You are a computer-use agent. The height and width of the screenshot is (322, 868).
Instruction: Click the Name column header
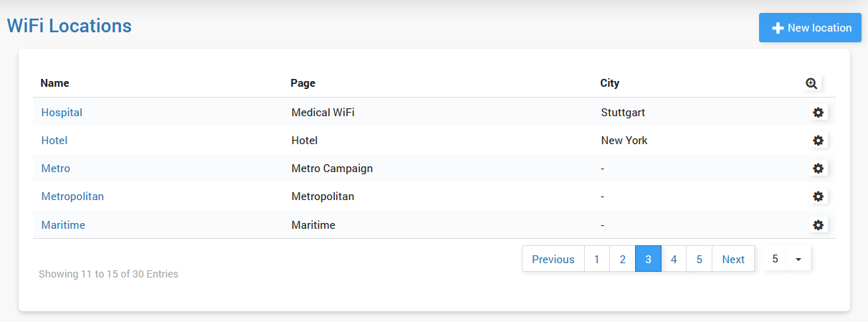coord(54,83)
